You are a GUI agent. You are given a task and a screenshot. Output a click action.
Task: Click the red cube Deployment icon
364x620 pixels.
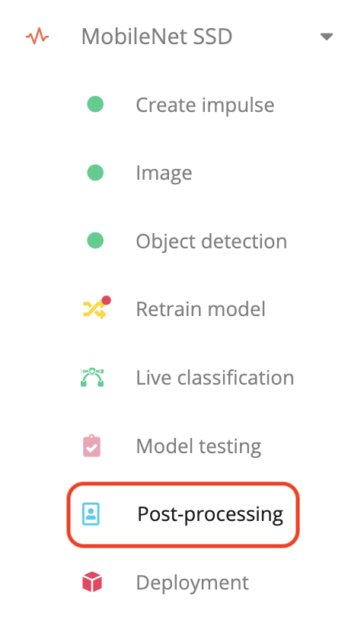tap(92, 582)
